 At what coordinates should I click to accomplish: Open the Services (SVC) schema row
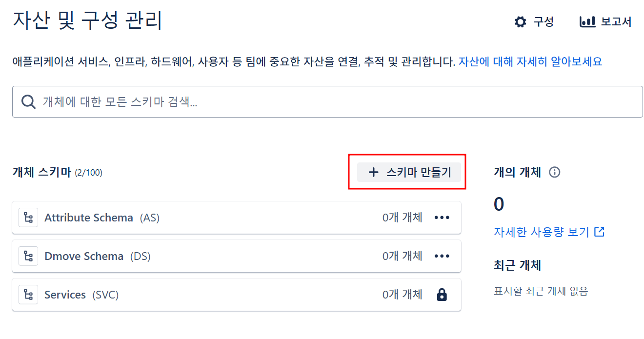[x=237, y=295]
